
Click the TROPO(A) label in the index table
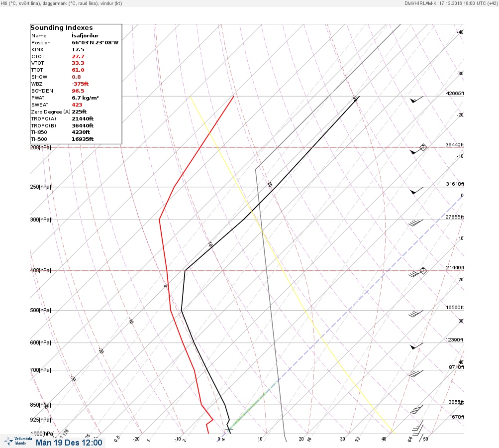click(x=44, y=119)
